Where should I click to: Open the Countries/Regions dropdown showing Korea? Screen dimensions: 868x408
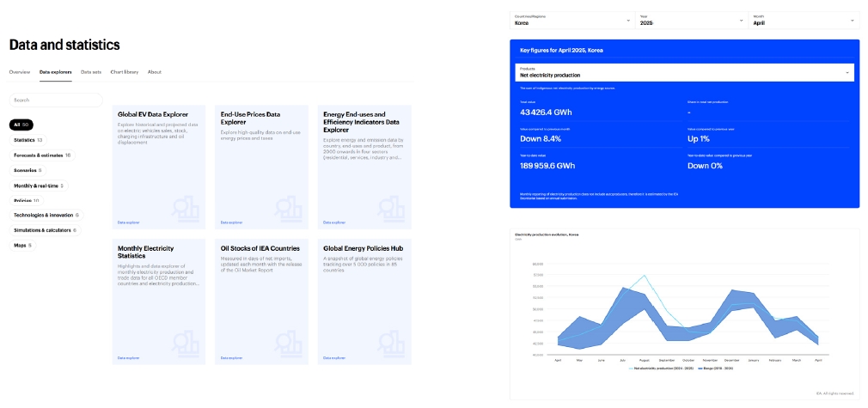coord(572,20)
